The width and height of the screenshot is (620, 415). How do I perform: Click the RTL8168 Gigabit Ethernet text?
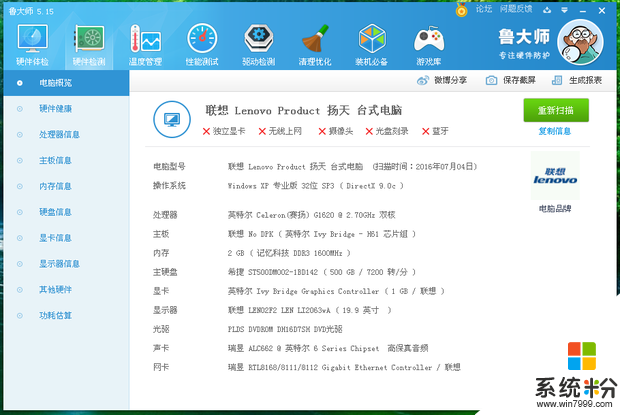(x=344, y=367)
